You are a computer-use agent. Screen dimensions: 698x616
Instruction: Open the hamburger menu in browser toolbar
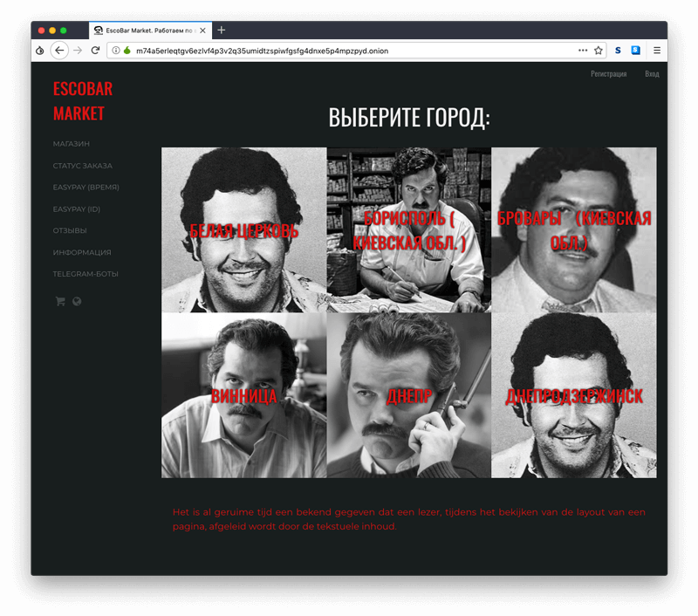pyautogui.click(x=657, y=51)
